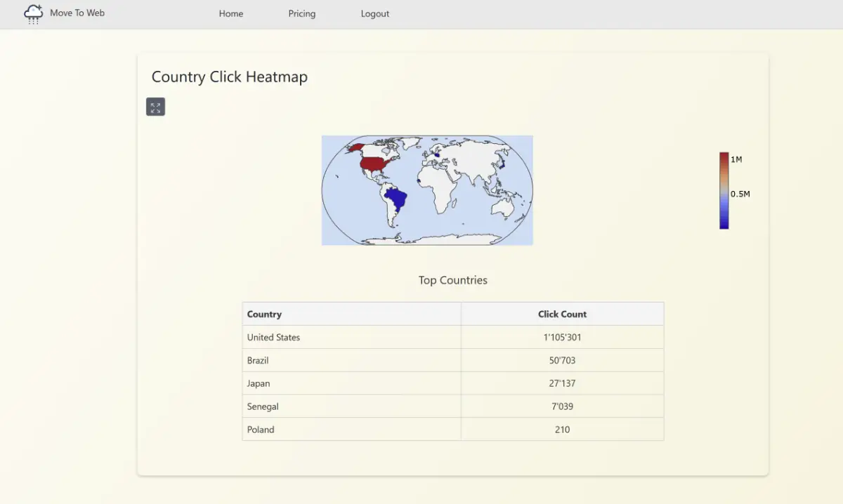
Task: Click Japan on the heatmap
Action: pos(500,164)
